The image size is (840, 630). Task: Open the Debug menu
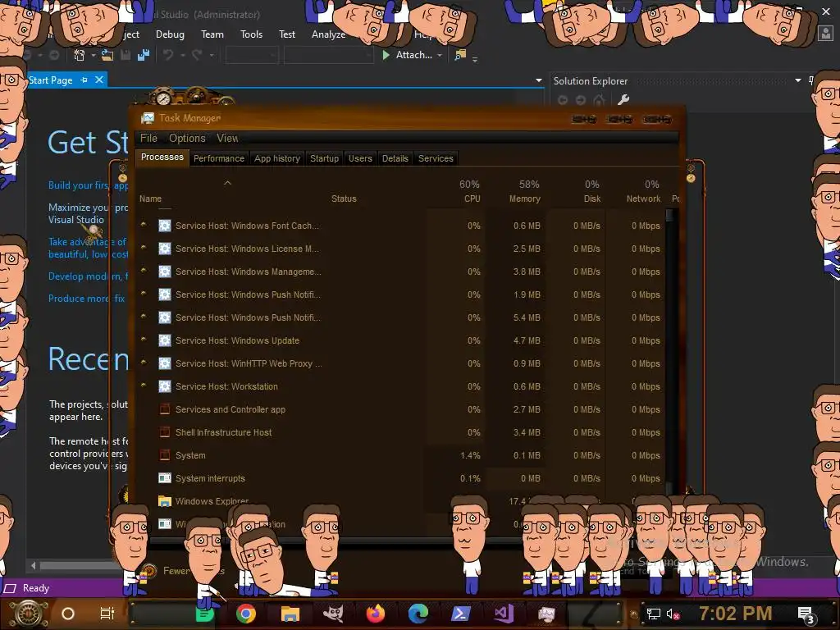point(170,34)
